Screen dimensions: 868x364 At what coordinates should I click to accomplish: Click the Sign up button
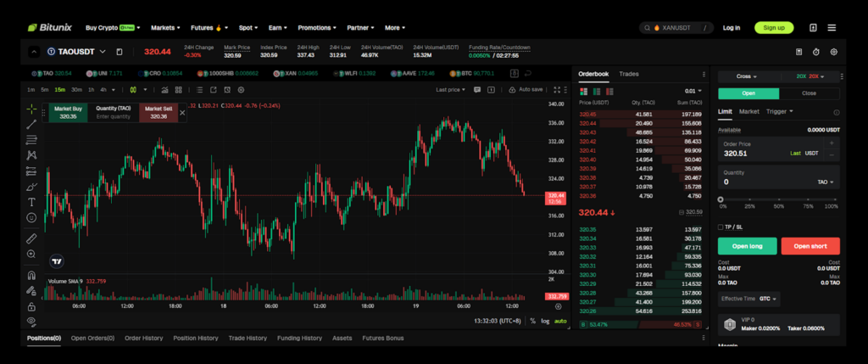tap(774, 28)
